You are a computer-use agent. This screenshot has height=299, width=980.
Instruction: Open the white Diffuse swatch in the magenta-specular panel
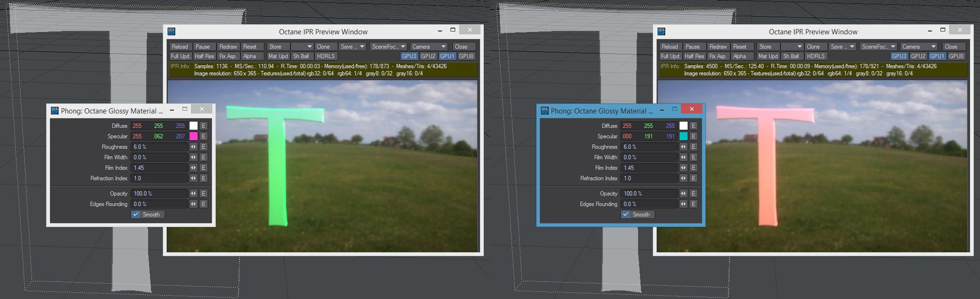point(193,126)
